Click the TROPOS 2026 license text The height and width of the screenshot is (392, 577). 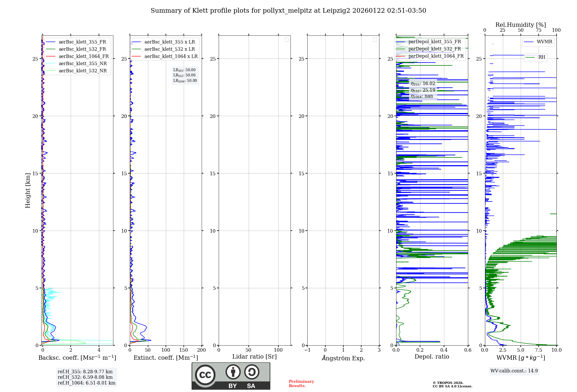pyautogui.click(x=452, y=385)
